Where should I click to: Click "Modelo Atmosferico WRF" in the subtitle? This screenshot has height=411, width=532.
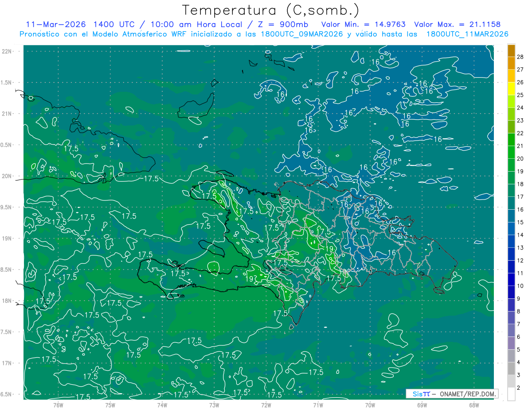pyautogui.click(x=142, y=34)
